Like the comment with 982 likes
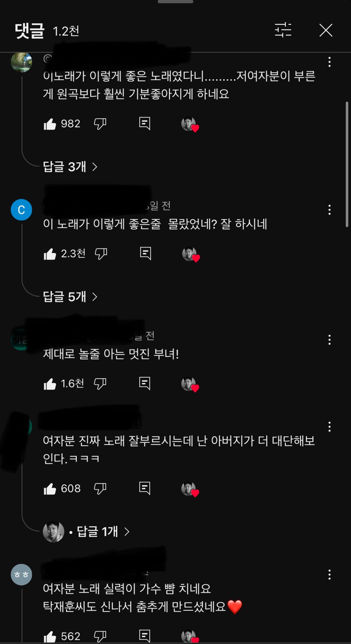Viewport: 351px width, 644px height. [50, 124]
